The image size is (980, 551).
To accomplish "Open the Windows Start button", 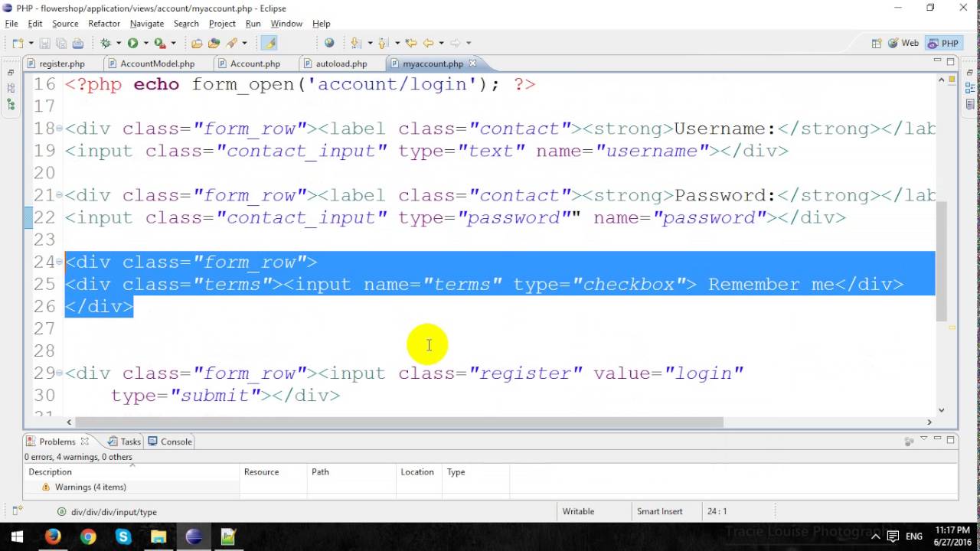I will point(17,536).
